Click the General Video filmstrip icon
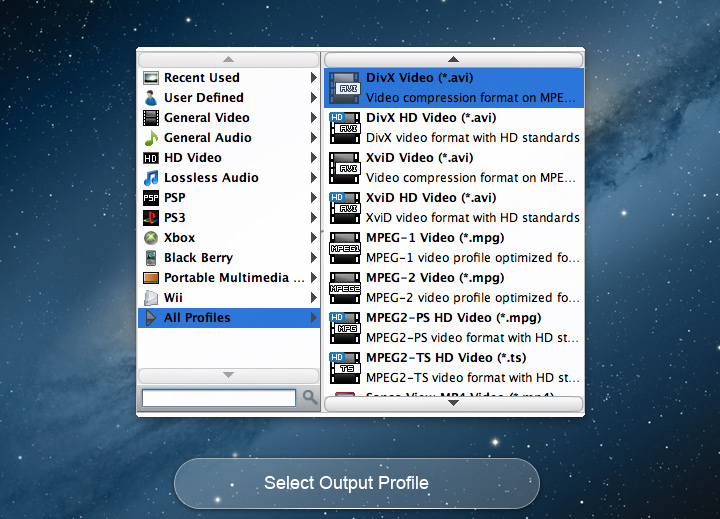720x519 pixels. pyautogui.click(x=151, y=118)
